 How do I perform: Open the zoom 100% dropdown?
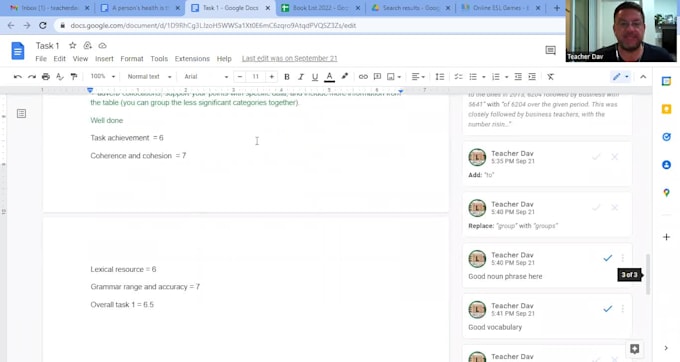pyautogui.click(x=102, y=77)
